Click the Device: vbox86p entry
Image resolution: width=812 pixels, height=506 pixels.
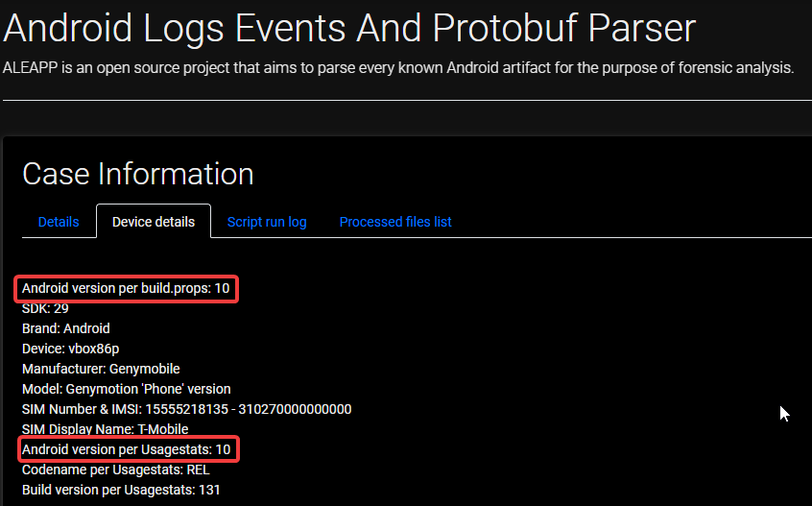click(x=70, y=349)
